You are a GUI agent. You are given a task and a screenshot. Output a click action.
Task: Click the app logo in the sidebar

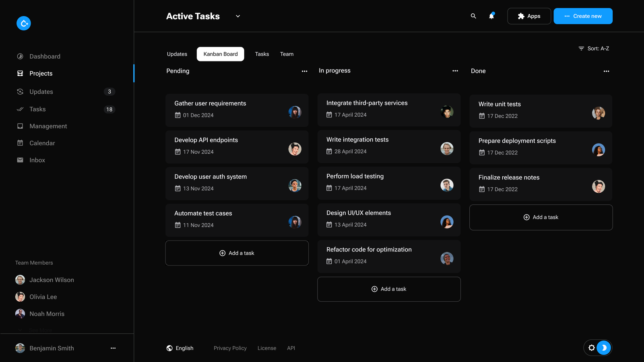tap(24, 23)
